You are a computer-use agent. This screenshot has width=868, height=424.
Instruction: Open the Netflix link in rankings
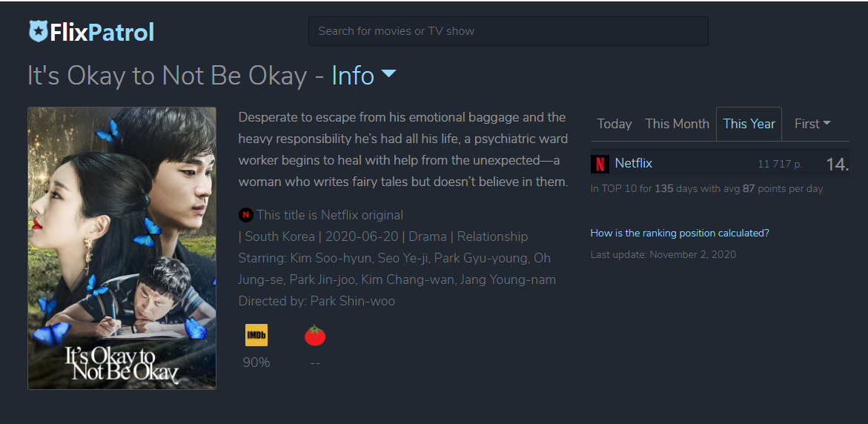pyautogui.click(x=634, y=163)
